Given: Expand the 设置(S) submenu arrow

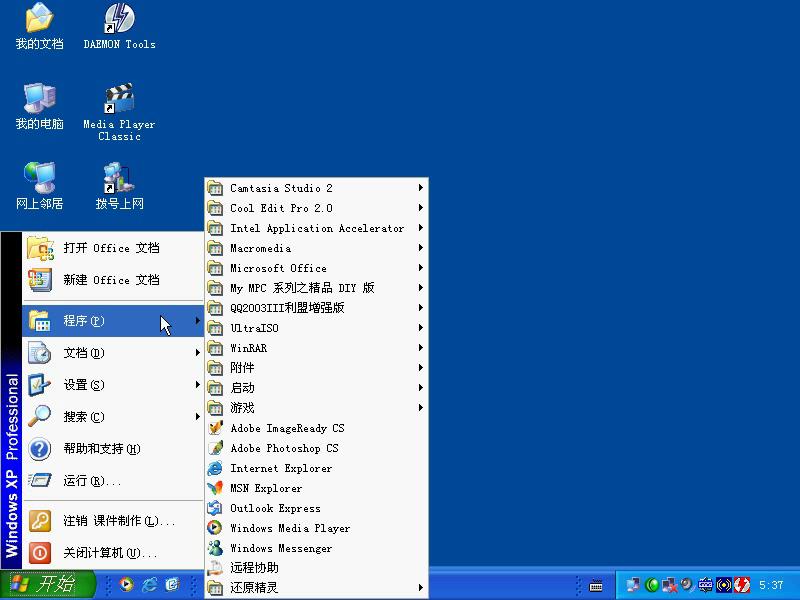Looking at the screenshot, I should [197, 384].
